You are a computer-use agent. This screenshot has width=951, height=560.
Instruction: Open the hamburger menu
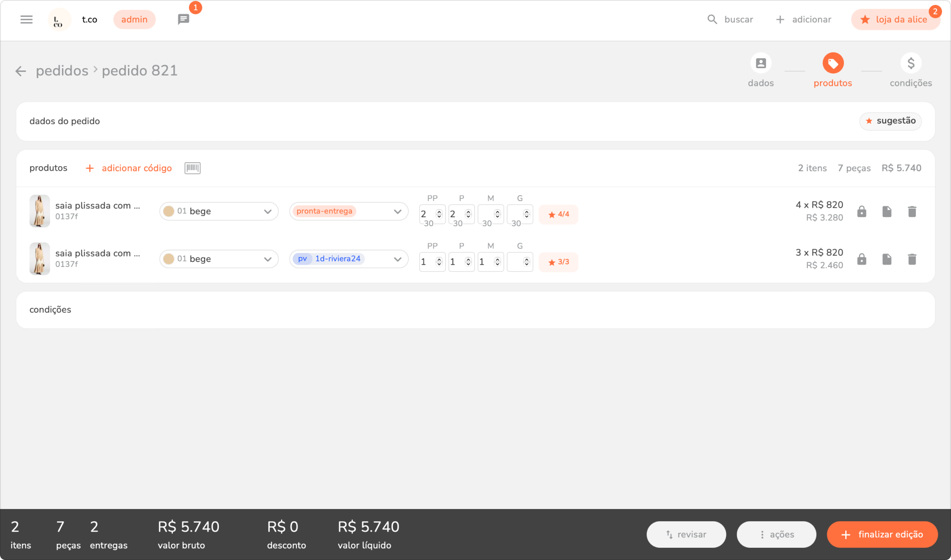(26, 19)
